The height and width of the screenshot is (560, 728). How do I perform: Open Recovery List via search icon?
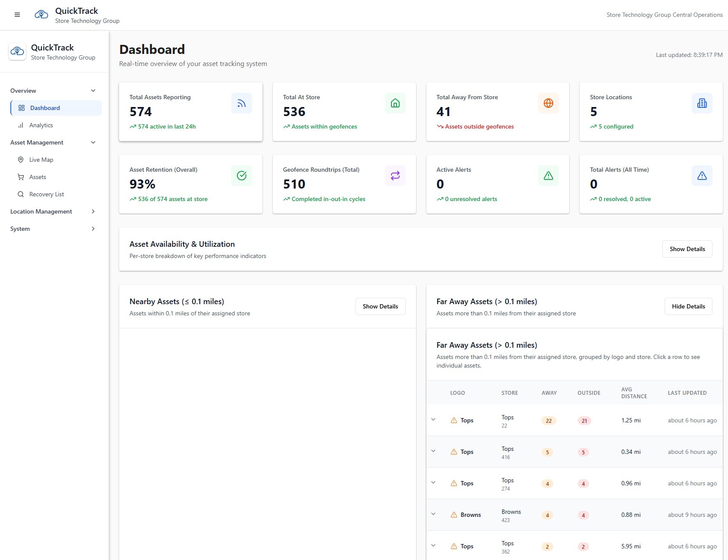21,194
